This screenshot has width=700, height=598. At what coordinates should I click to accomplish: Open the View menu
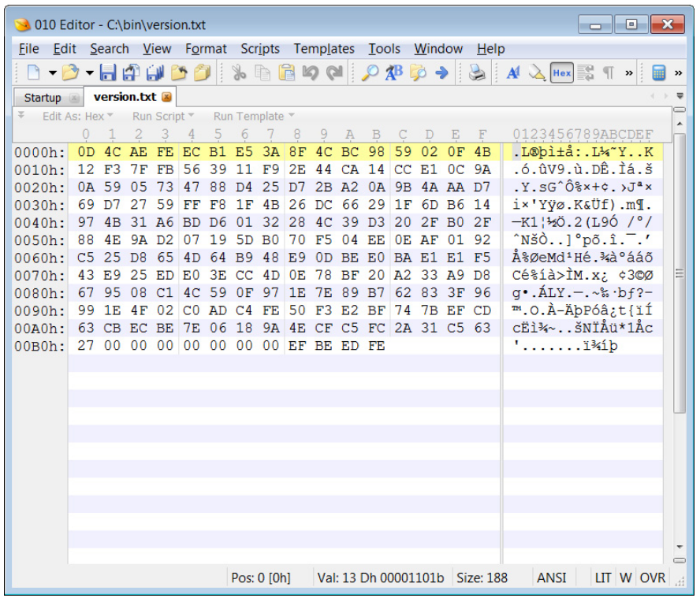(157, 48)
